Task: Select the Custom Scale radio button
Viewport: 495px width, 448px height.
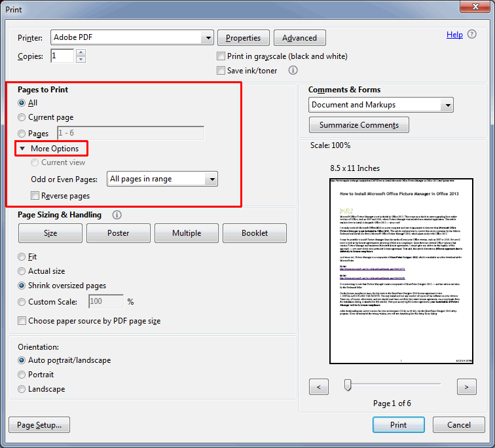Action: pyautogui.click(x=22, y=302)
